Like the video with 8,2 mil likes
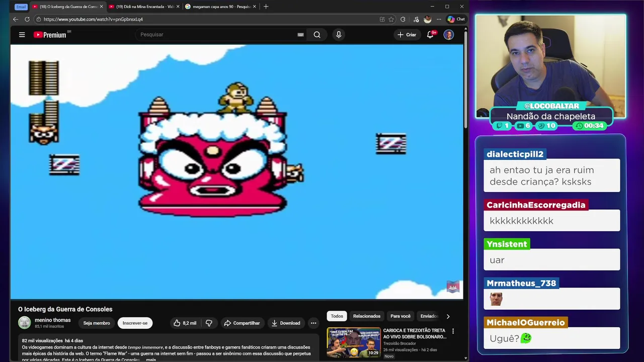644x362 pixels. click(185, 323)
